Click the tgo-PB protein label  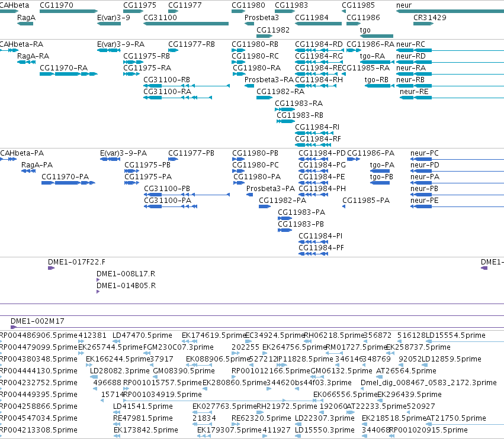(x=381, y=177)
